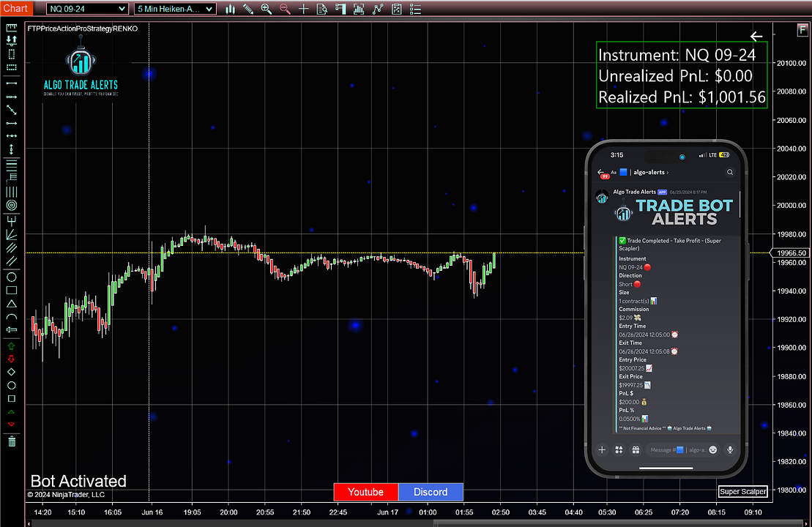Select the Arrow Line drawing tool

12,123
